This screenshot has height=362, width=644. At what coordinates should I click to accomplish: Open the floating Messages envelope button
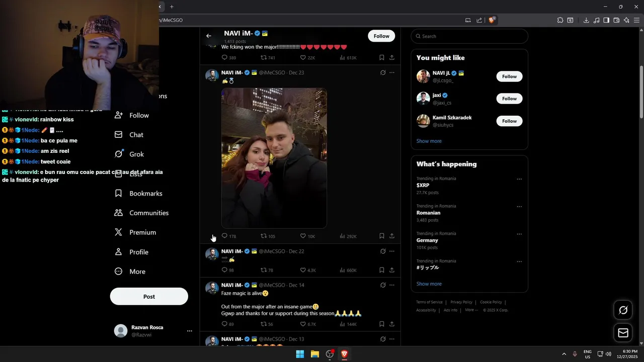[x=623, y=333]
